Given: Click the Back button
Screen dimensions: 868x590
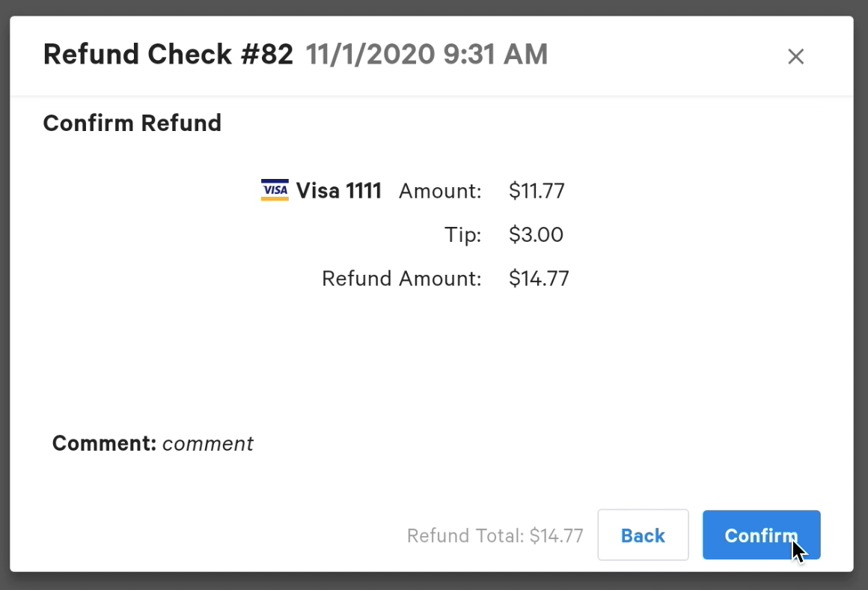Looking at the screenshot, I should [643, 535].
